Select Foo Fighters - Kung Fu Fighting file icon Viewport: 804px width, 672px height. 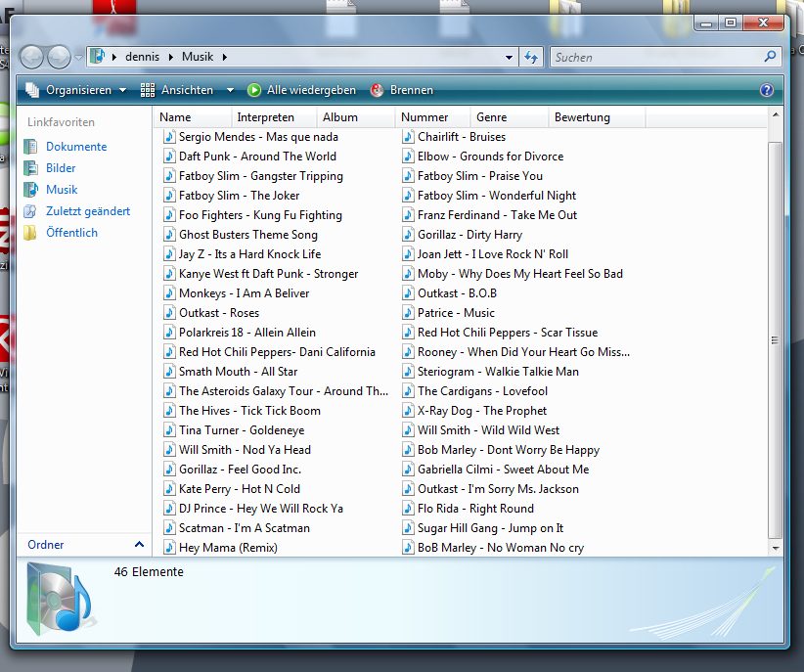169,215
